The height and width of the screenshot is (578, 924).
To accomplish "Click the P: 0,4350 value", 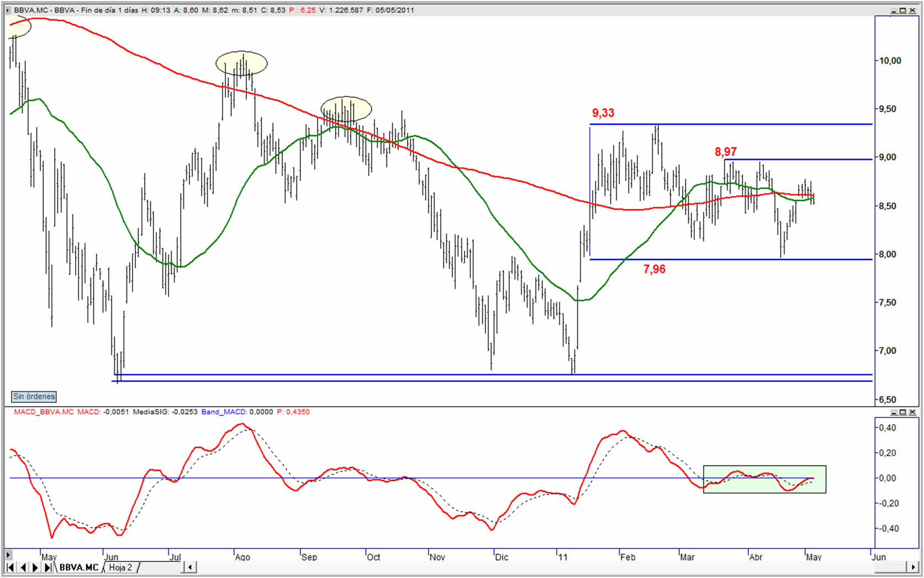I will coord(293,412).
